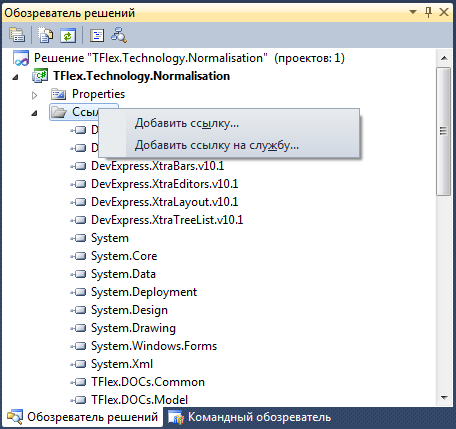Click the View Code toolbar icon
Image resolution: width=456 pixels, height=429 pixels.
point(97,35)
